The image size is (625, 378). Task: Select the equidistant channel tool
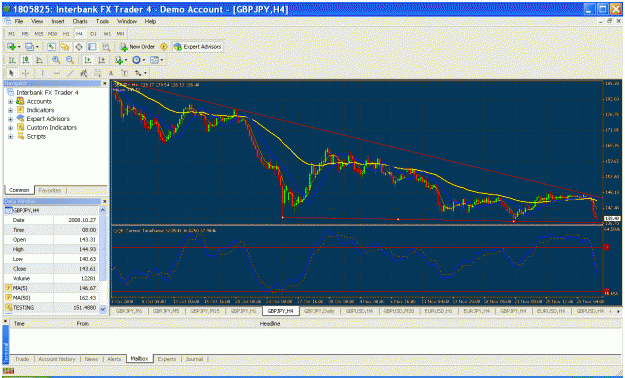[x=83, y=73]
